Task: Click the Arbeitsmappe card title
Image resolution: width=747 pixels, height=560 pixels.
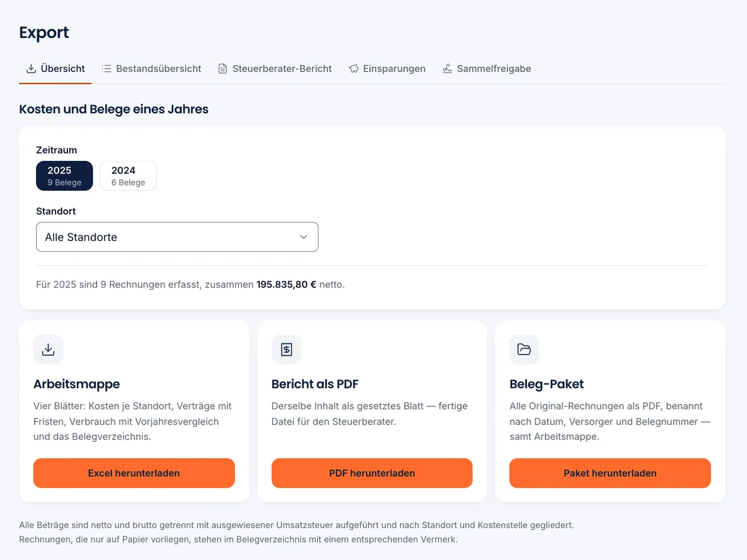Action: pyautogui.click(x=77, y=384)
